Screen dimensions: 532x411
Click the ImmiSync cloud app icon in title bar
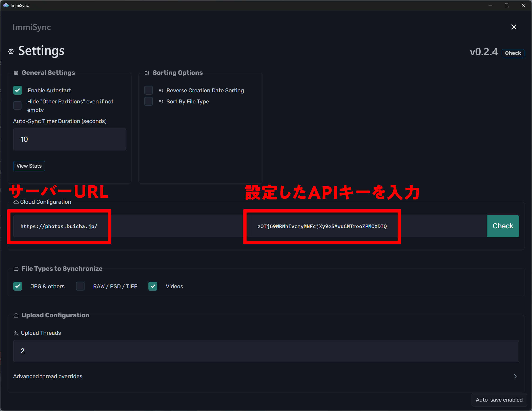click(6, 5)
